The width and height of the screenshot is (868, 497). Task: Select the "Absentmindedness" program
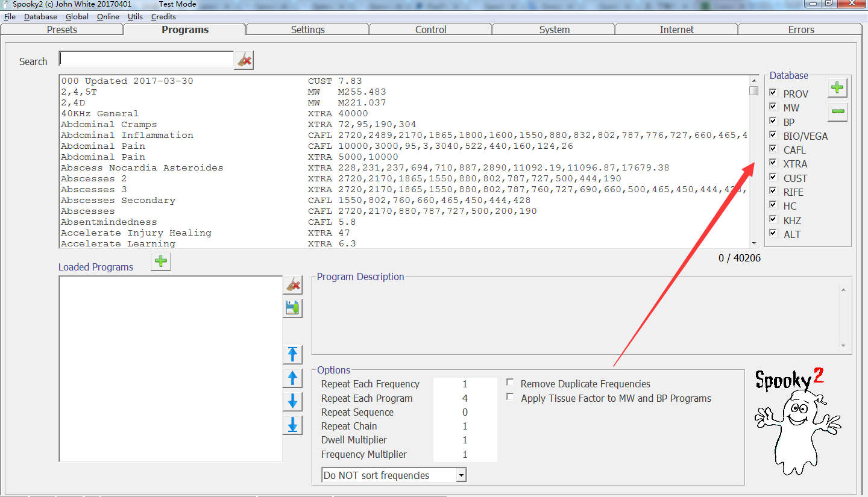point(404,222)
